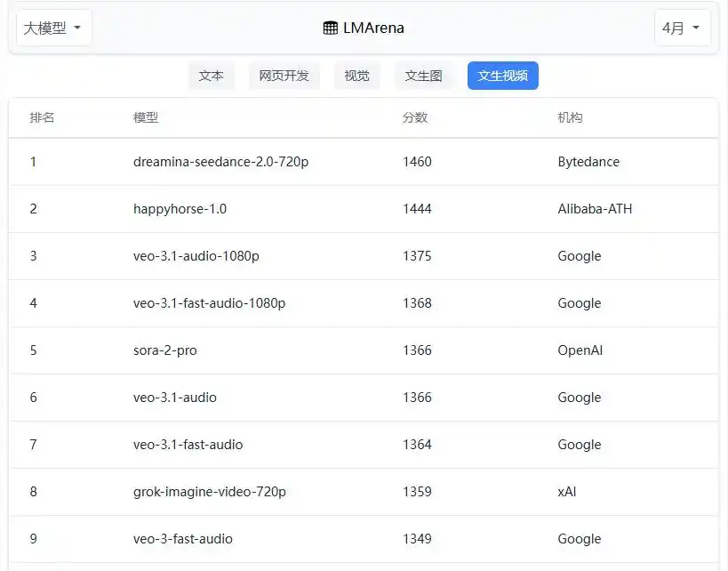Click score 1444
Image resolution: width=728 pixels, height=571 pixels.
coord(418,209)
